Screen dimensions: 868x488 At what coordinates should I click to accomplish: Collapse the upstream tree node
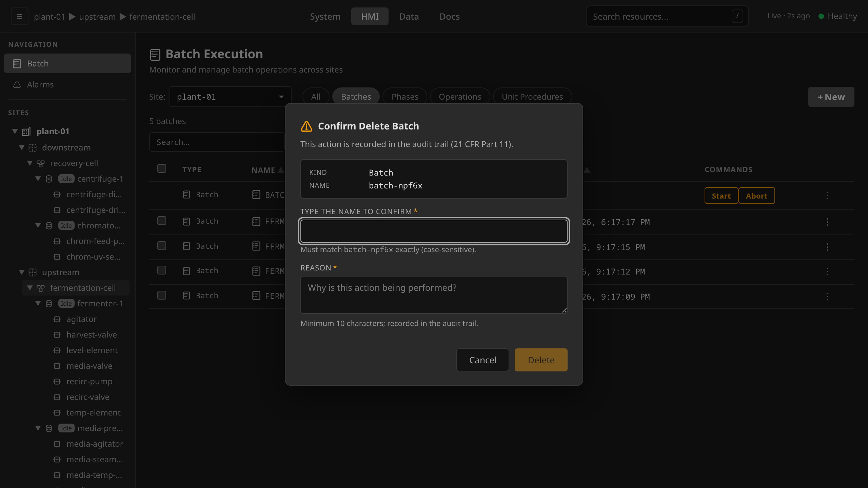[22, 272]
